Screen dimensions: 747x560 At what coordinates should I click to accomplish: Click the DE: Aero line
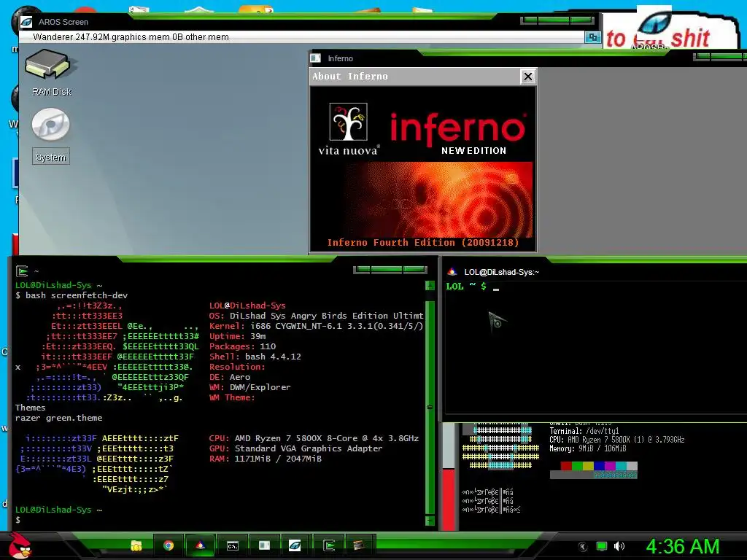230,377
